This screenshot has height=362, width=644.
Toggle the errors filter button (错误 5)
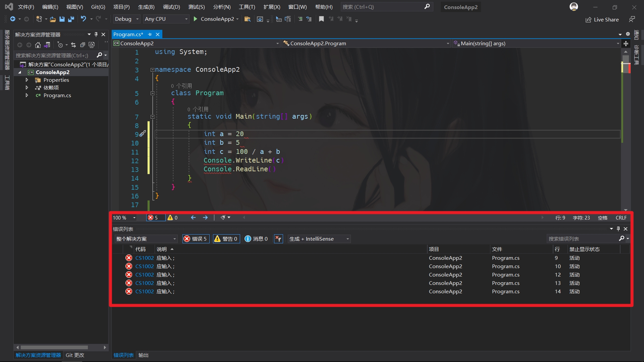[x=196, y=239]
